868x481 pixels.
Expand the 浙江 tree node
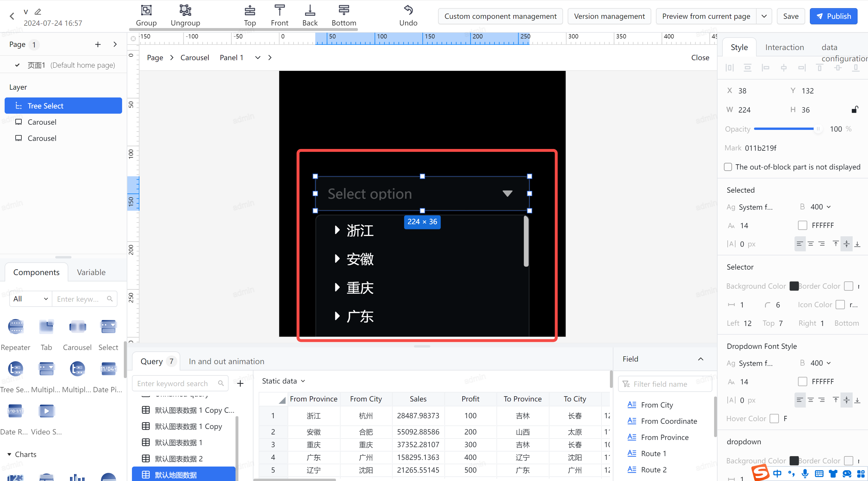(x=337, y=230)
